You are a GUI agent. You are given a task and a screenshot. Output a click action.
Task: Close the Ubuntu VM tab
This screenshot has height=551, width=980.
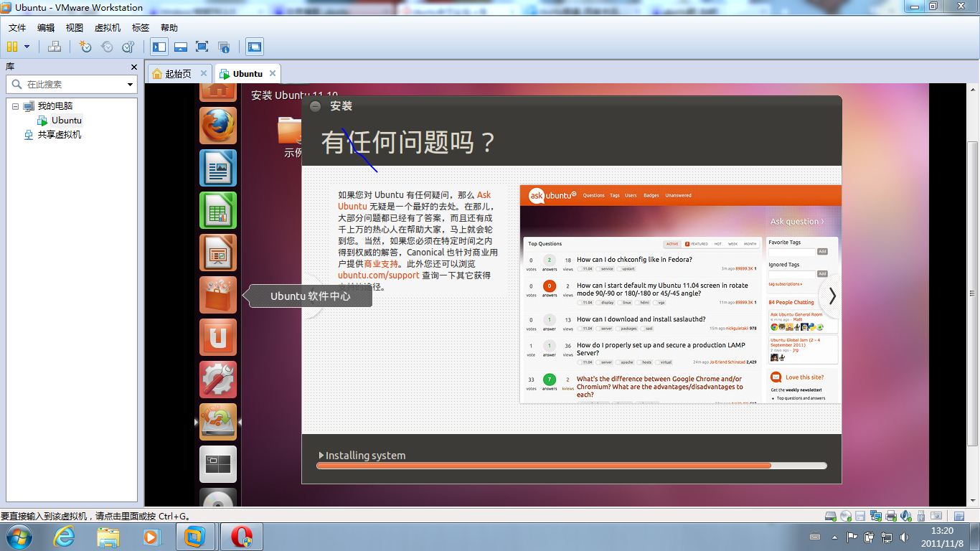pos(272,73)
